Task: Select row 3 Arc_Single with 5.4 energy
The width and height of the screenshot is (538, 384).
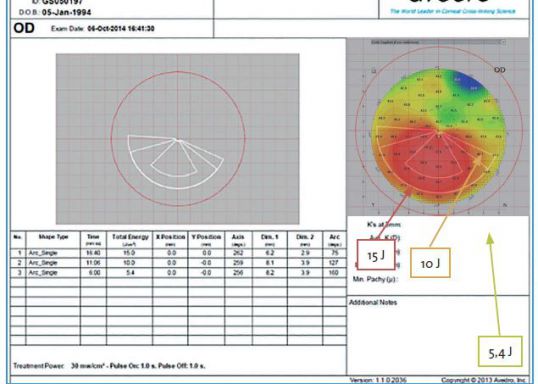Action: coord(179,272)
